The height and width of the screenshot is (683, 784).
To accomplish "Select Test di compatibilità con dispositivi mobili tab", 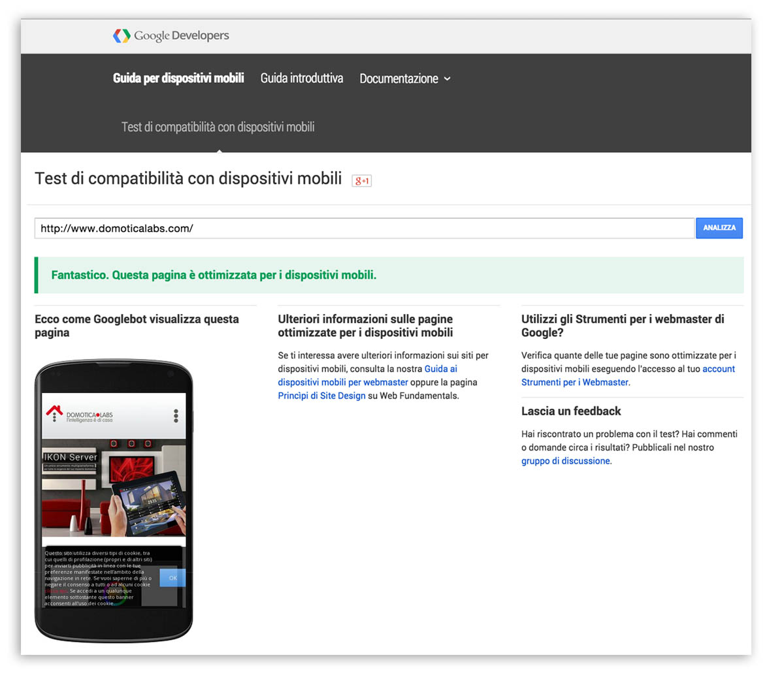I will tap(218, 127).
